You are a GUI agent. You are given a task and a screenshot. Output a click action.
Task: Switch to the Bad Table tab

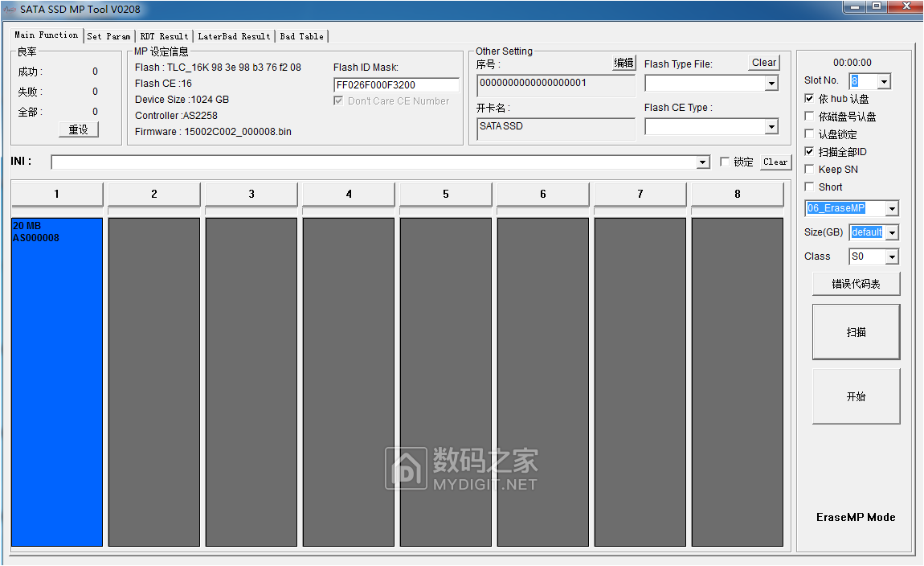click(302, 36)
